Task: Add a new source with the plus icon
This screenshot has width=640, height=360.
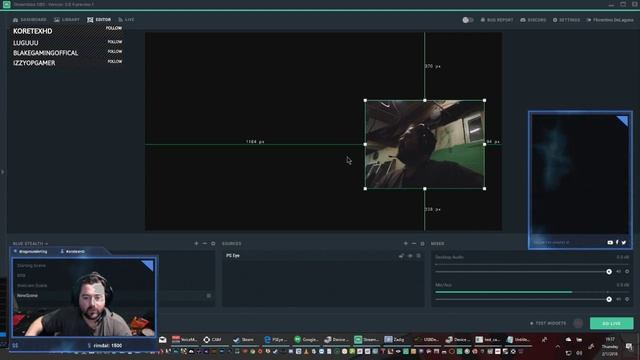Action: click(x=406, y=244)
